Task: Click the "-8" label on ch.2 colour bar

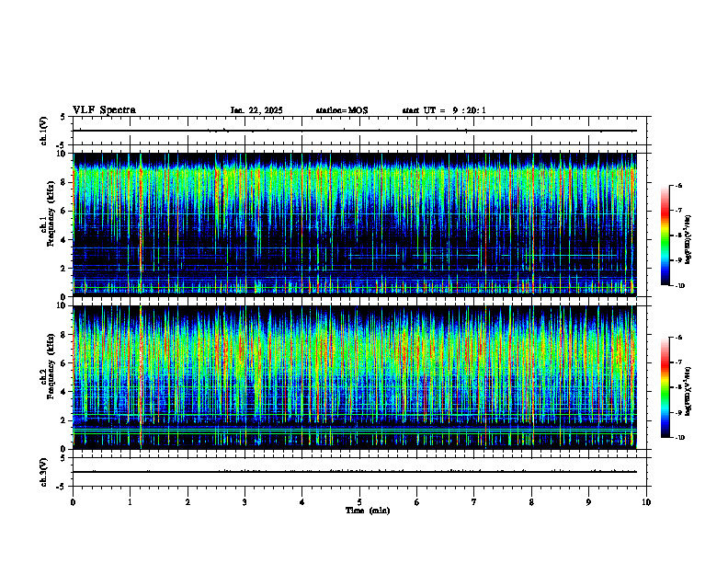Action: 678,387
